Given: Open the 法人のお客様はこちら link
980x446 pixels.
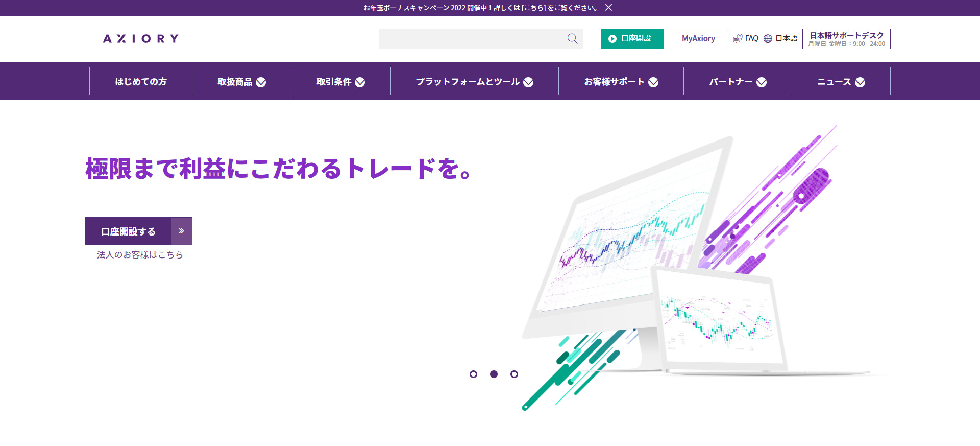Looking at the screenshot, I should click(140, 255).
